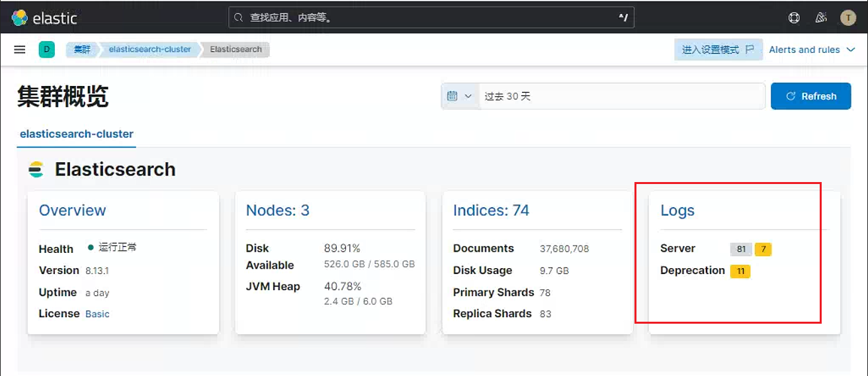
Task: Open the user avatar T menu
Action: point(848,18)
